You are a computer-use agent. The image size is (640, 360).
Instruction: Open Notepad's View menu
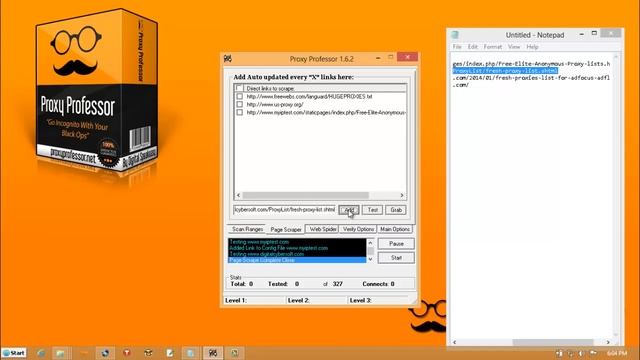(514, 47)
